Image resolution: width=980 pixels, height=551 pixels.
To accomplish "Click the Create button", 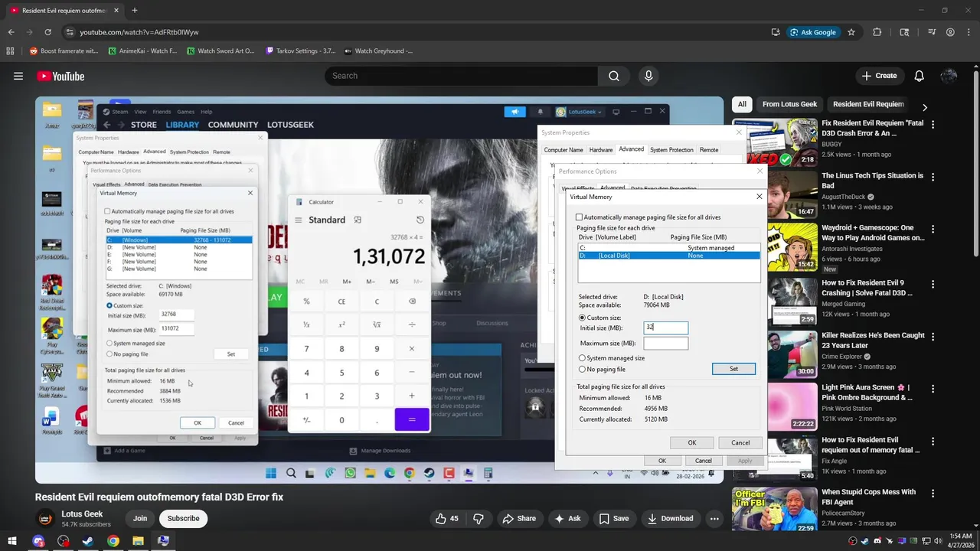I will [x=879, y=76].
